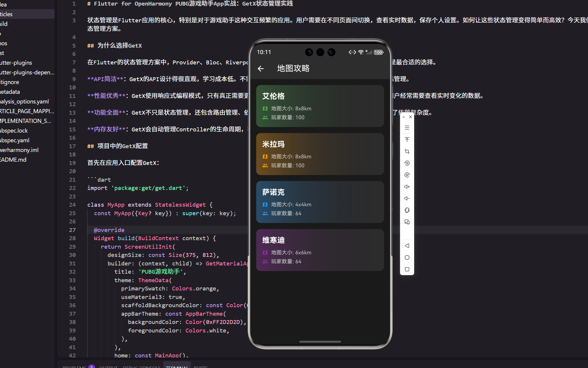Open the .metadata file in explorer

(x=27, y=92)
